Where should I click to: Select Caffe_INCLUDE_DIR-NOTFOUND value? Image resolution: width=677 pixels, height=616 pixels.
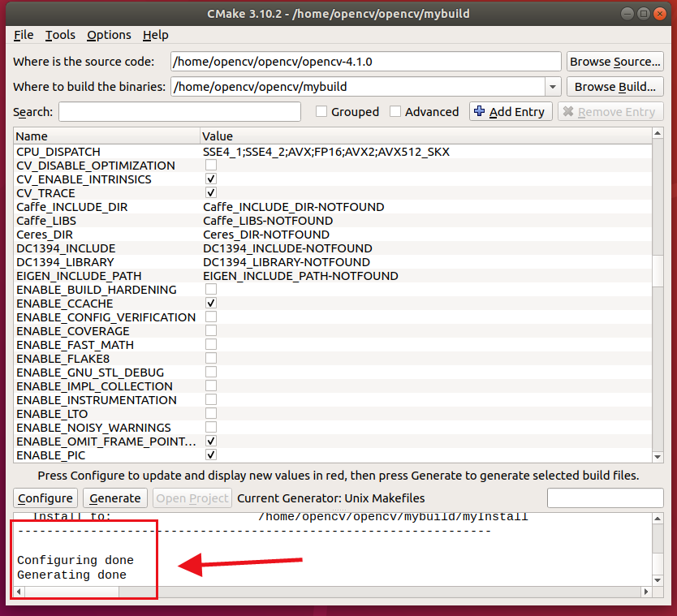point(294,207)
